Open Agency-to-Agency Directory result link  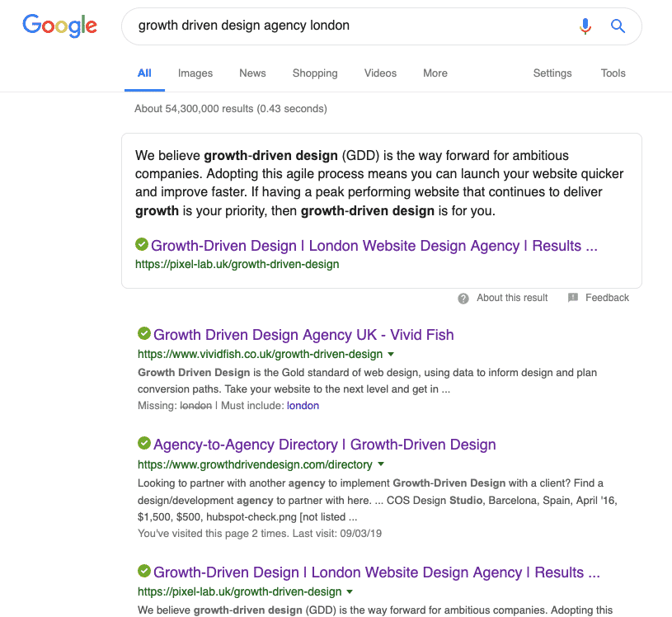tap(324, 445)
